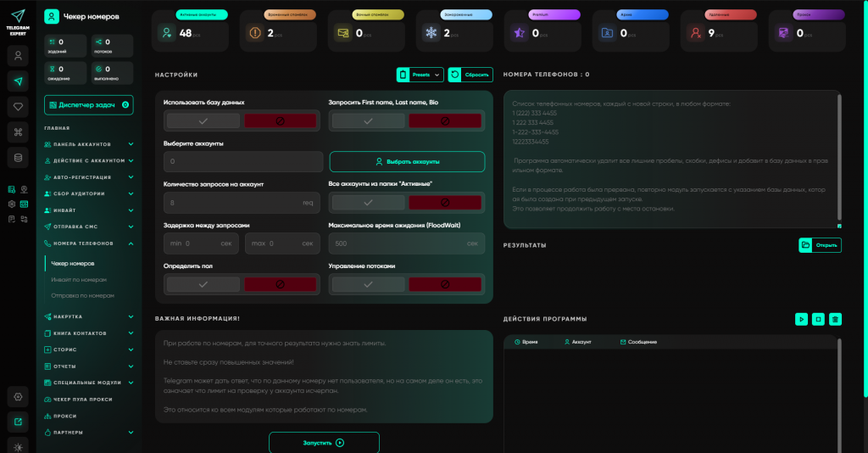The width and height of the screenshot is (868, 453).
Task: Click the stop square icon in Действия программы
Action: [818, 319]
